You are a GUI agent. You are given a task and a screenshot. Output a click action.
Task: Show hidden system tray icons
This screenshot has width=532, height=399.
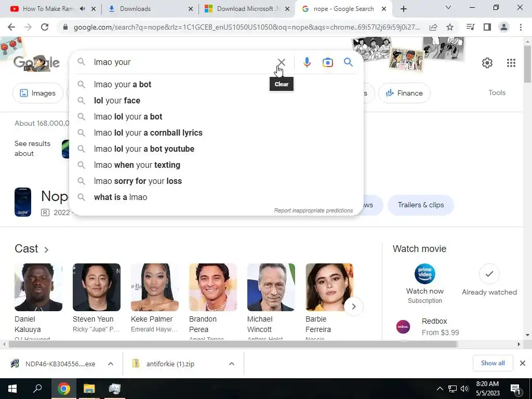click(x=440, y=389)
